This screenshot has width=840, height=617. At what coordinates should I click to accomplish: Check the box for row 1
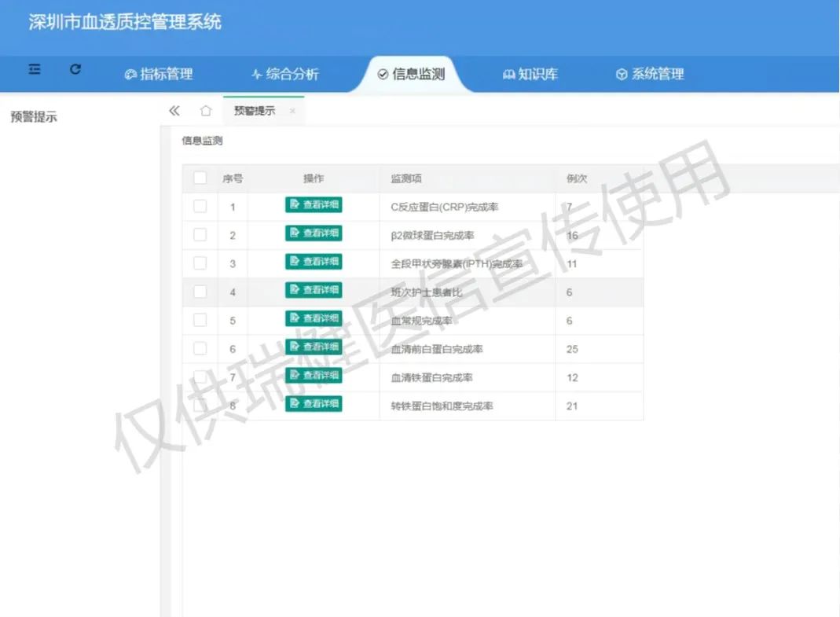(x=200, y=207)
